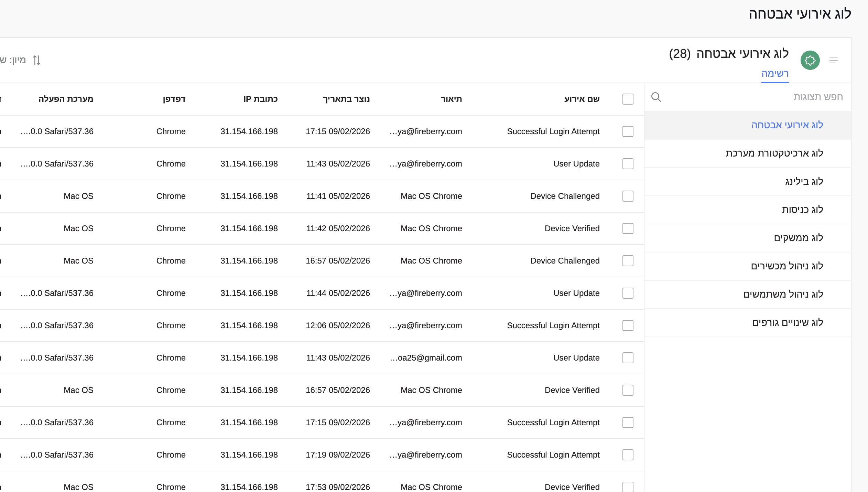Check the 11:41 Device Challenged row

pyautogui.click(x=628, y=196)
